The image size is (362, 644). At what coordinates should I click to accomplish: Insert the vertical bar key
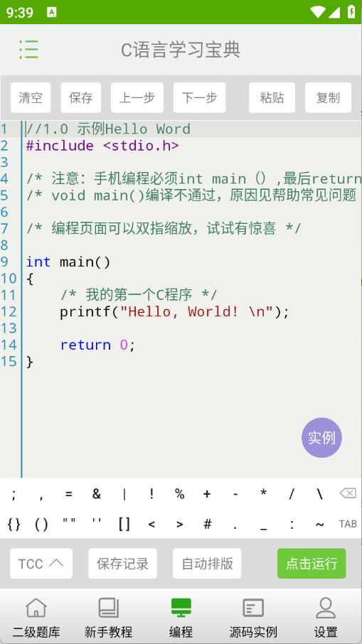click(x=124, y=494)
